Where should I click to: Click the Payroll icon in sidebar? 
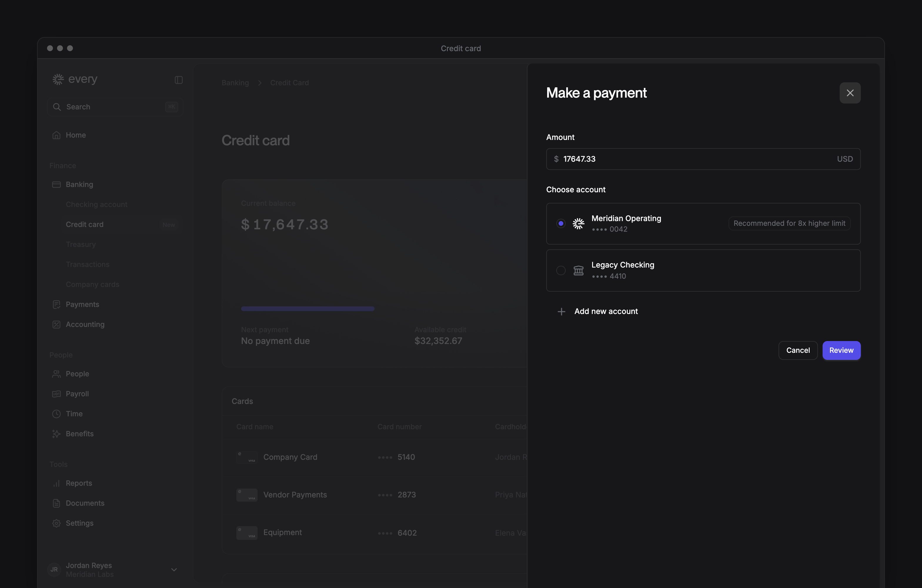tap(56, 394)
